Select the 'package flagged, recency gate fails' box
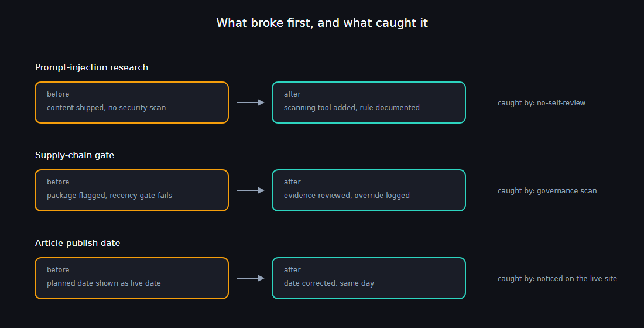This screenshot has height=328, width=644. coord(132,190)
